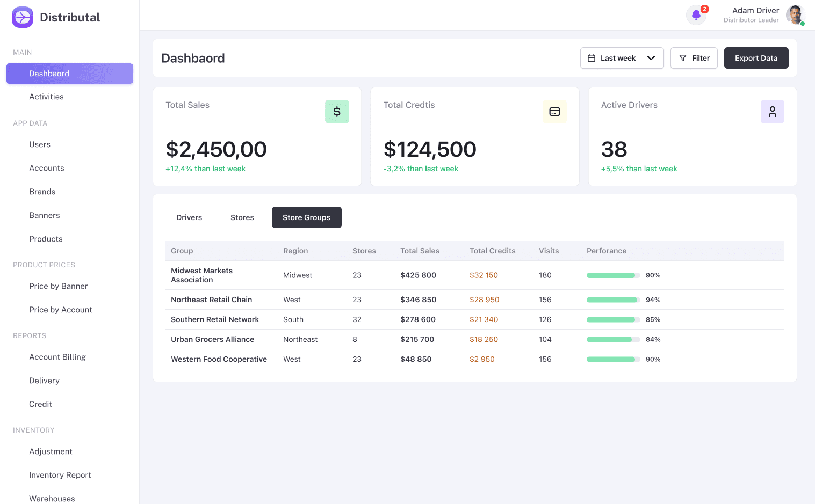Image resolution: width=815 pixels, height=504 pixels.
Task: Navigate to Inventory Report in the sidebar
Action: (x=60, y=475)
